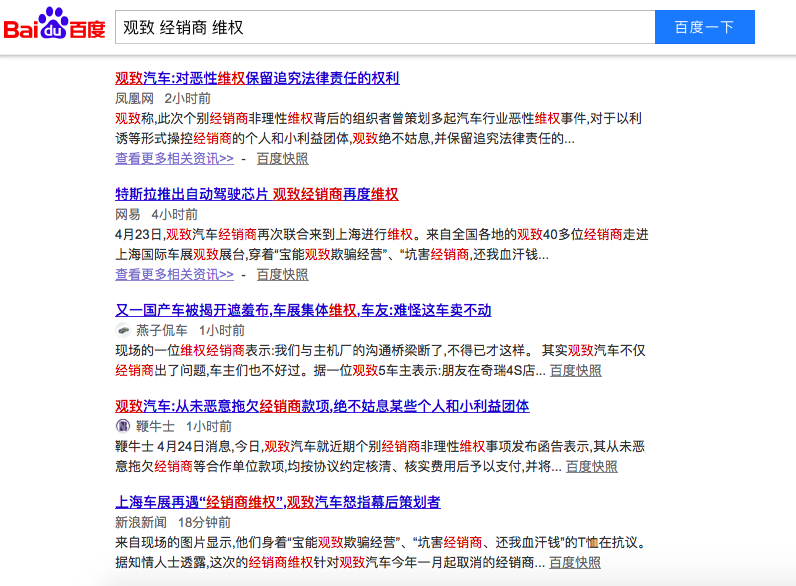Click source name 燕子侃车
The width and height of the screenshot is (796, 586).
[161, 331]
